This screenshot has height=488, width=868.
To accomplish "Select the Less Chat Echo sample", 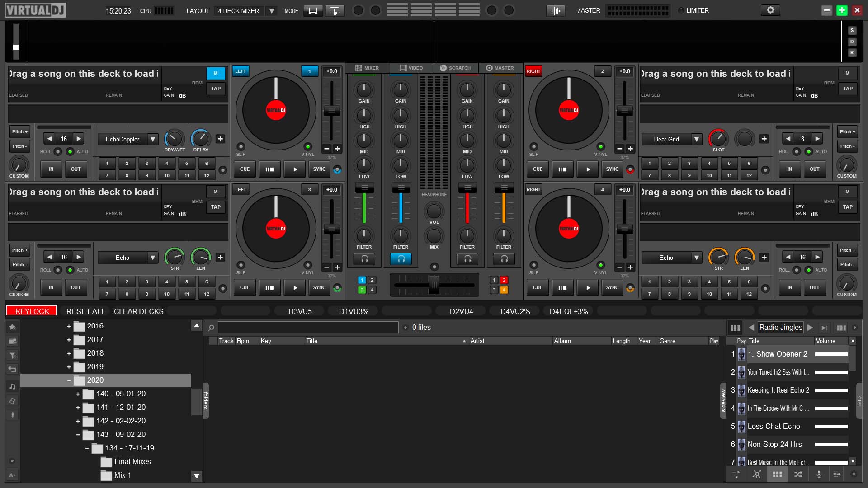I will [x=788, y=426].
